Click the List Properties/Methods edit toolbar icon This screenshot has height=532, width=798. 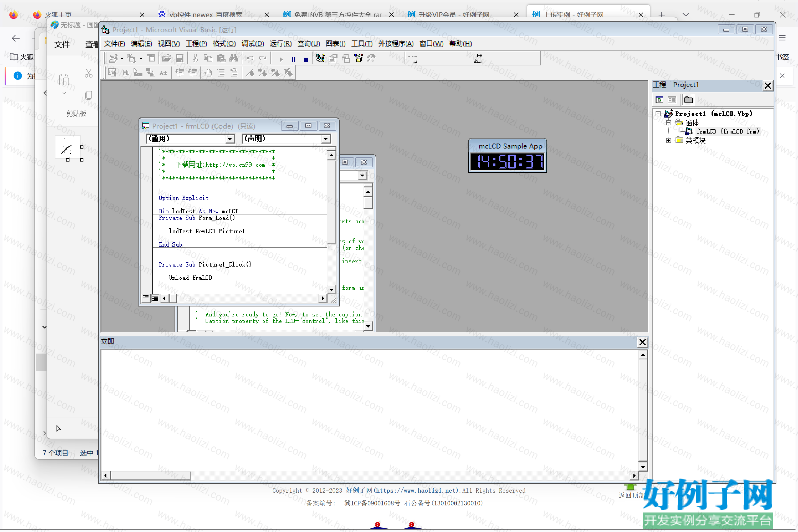(x=112, y=73)
